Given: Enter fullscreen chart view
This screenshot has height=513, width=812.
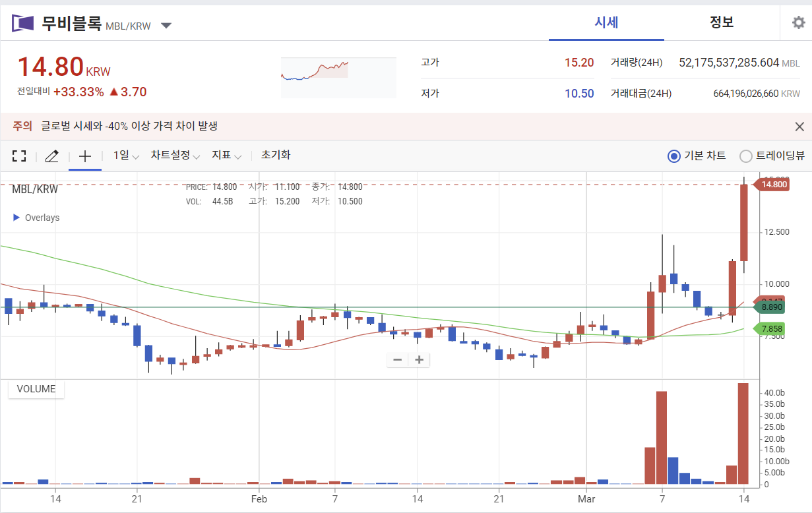Looking at the screenshot, I should (18, 156).
